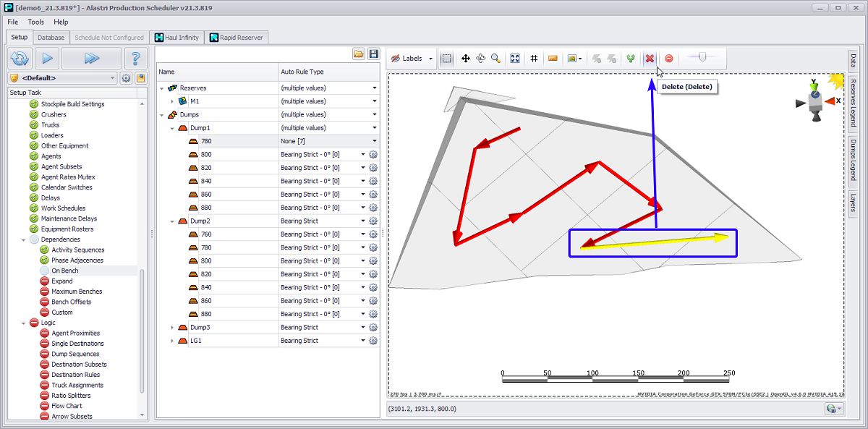Image resolution: width=868 pixels, height=429 pixels.
Task: Toggle the Labels visibility button
Action: point(407,59)
